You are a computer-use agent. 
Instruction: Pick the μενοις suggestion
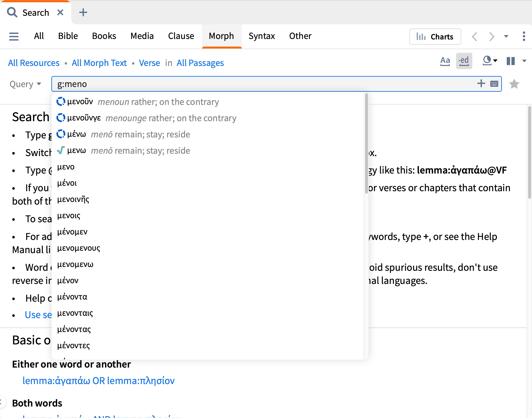tap(208, 215)
